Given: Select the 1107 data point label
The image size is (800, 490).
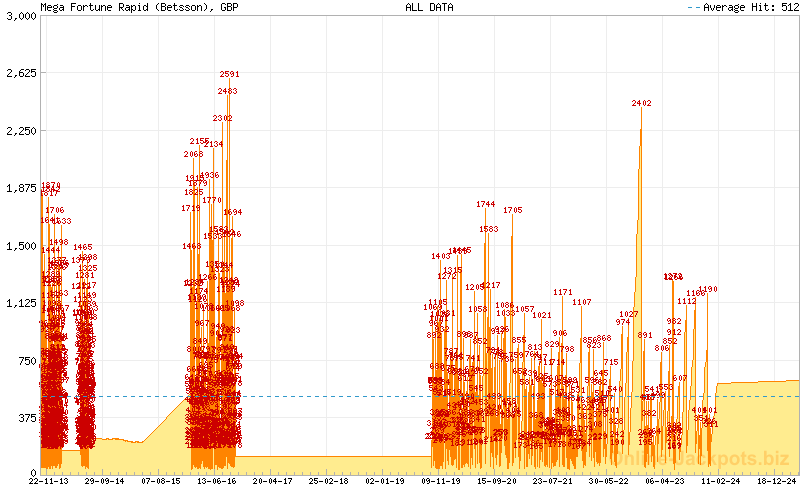Looking at the screenshot, I should 582,302.
